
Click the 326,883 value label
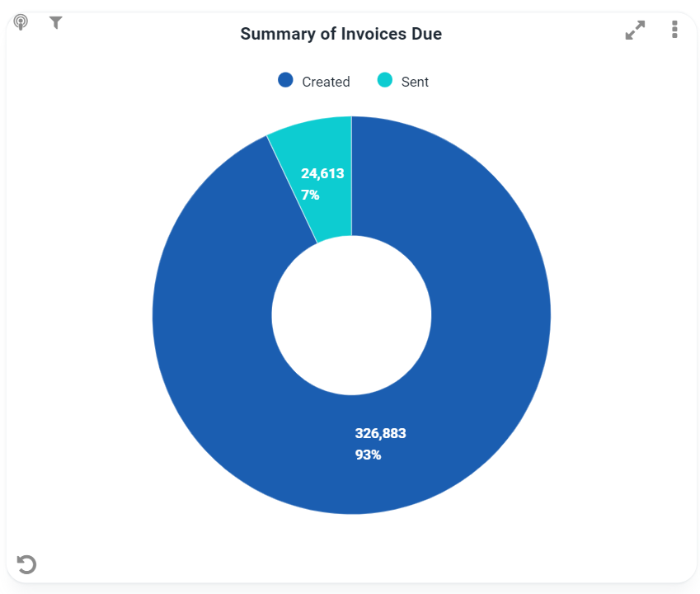pos(380,433)
